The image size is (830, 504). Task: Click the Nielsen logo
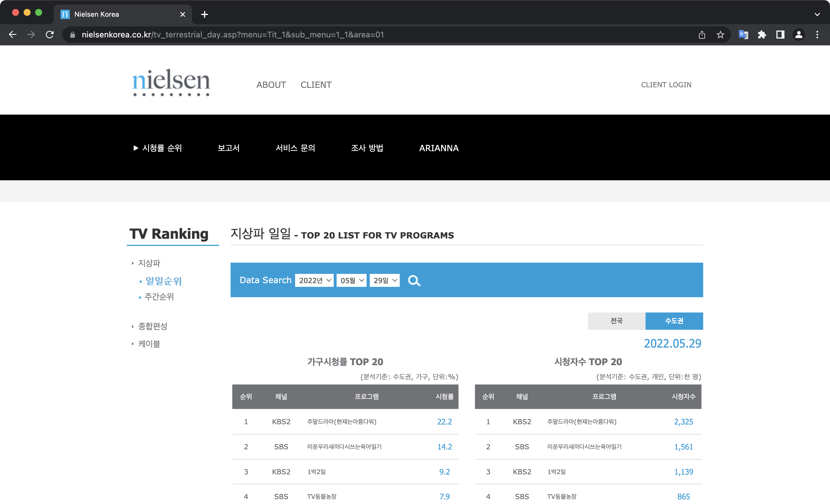(171, 82)
